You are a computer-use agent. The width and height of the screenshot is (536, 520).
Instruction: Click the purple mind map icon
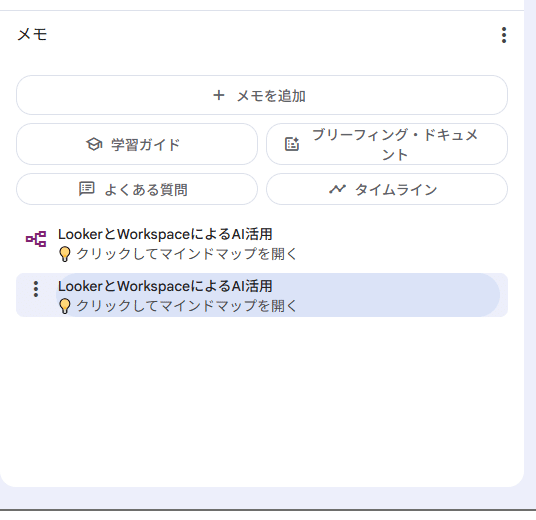(x=36, y=239)
